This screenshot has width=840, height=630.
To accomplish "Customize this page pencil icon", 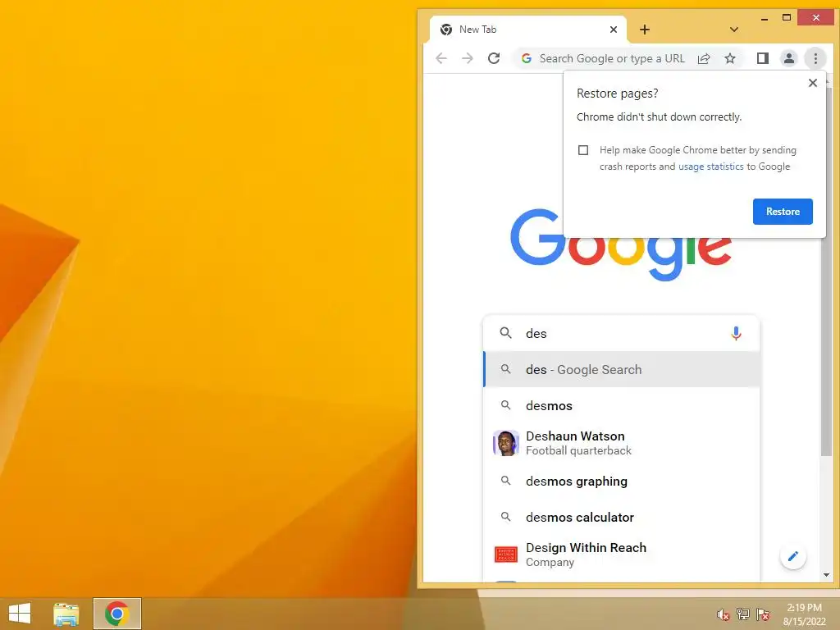I will click(x=793, y=556).
